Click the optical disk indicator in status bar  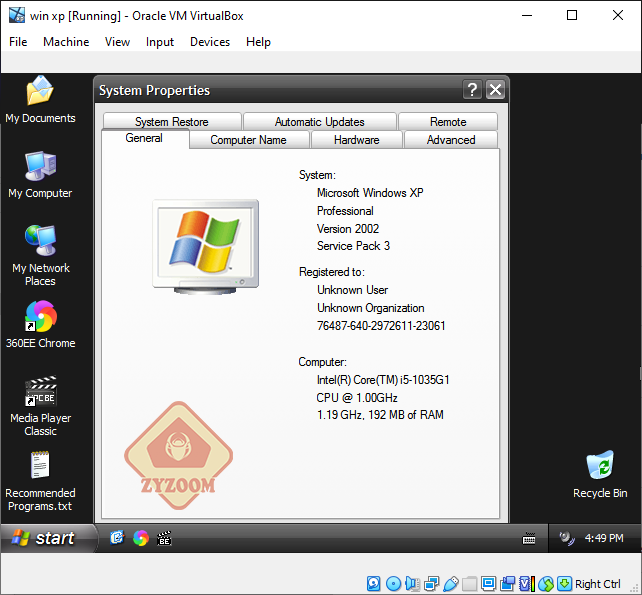coord(393,584)
